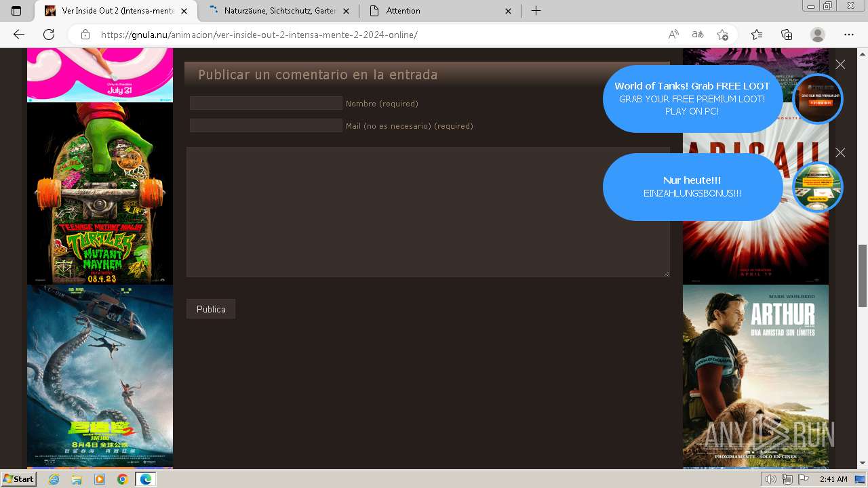Screen dimensions: 868x488
Task: Restore down the Edge window
Action: (x=827, y=6)
